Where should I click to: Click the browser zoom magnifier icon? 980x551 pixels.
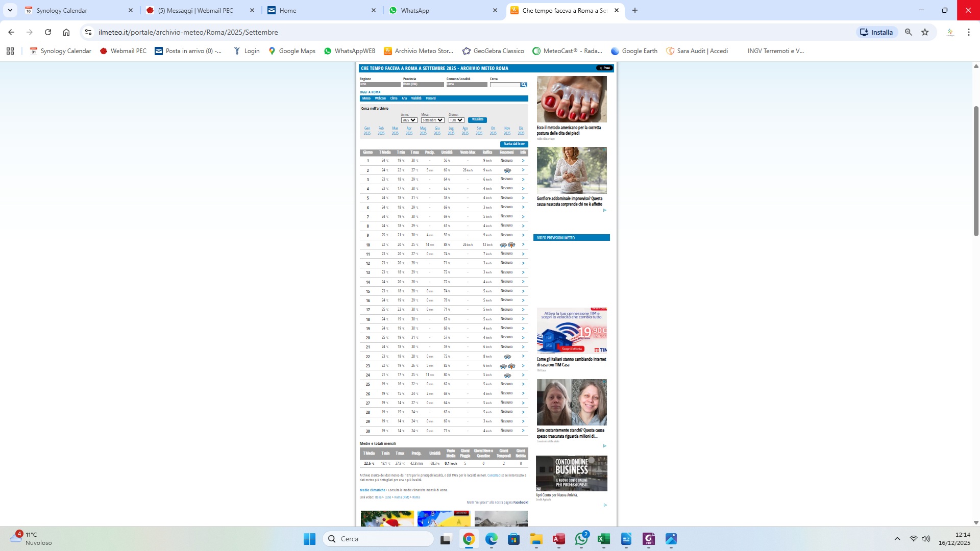(x=908, y=32)
